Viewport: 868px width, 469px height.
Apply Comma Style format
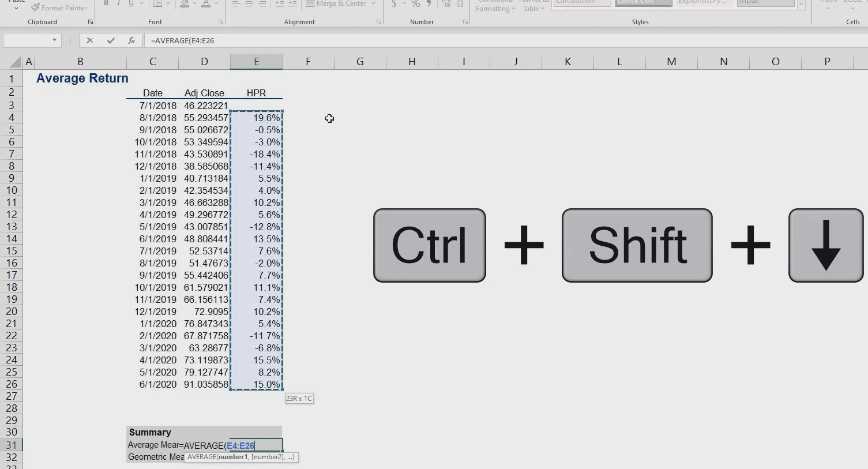[429, 3]
